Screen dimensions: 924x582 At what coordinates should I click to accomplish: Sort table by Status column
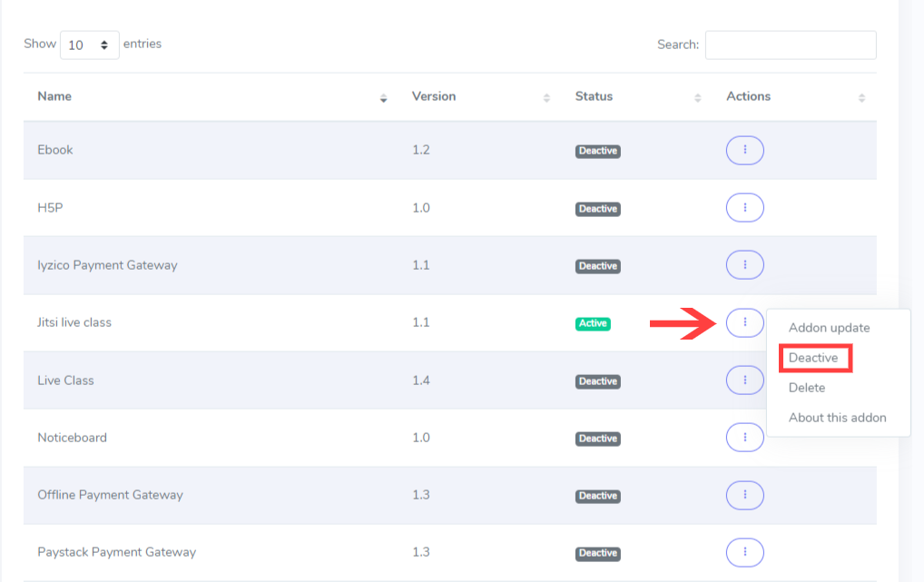point(594,96)
